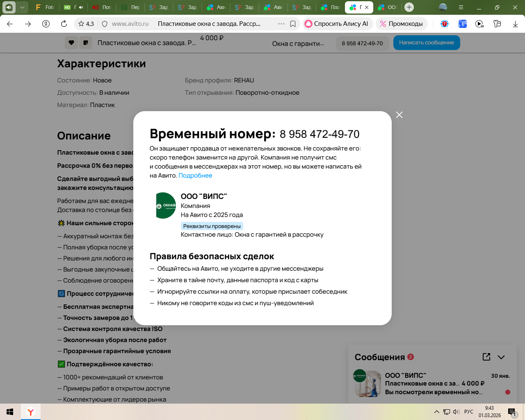This screenshot has width=525, height=420.
Task: Show hidden system tray icons
Action: click(436, 412)
